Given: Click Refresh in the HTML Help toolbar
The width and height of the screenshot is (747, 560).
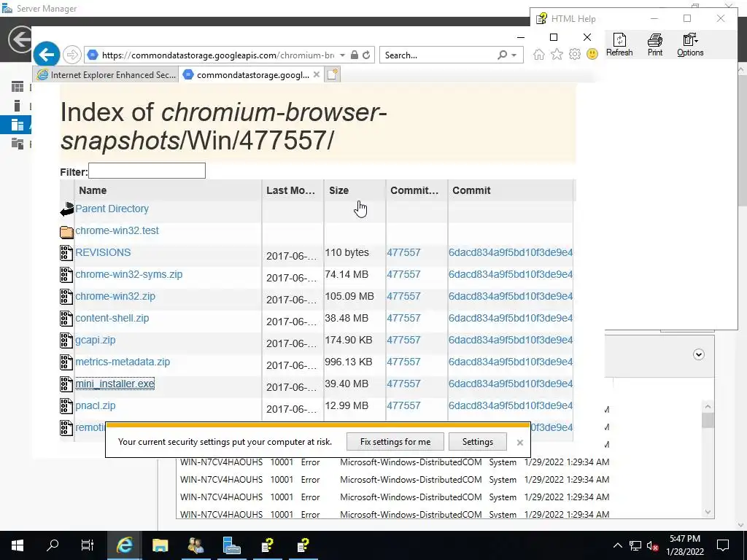Looking at the screenshot, I should [x=619, y=44].
